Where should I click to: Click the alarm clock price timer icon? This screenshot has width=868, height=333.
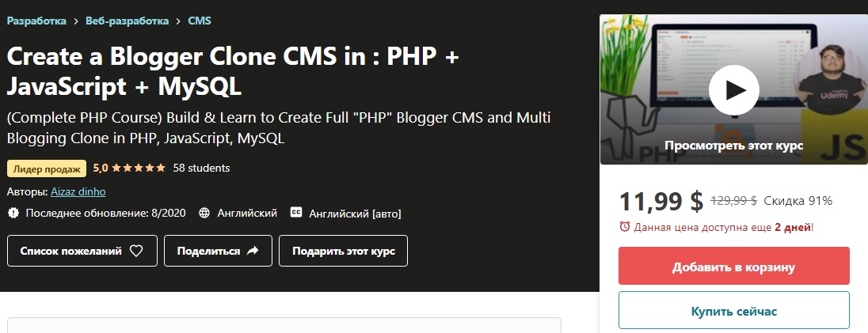tap(625, 227)
